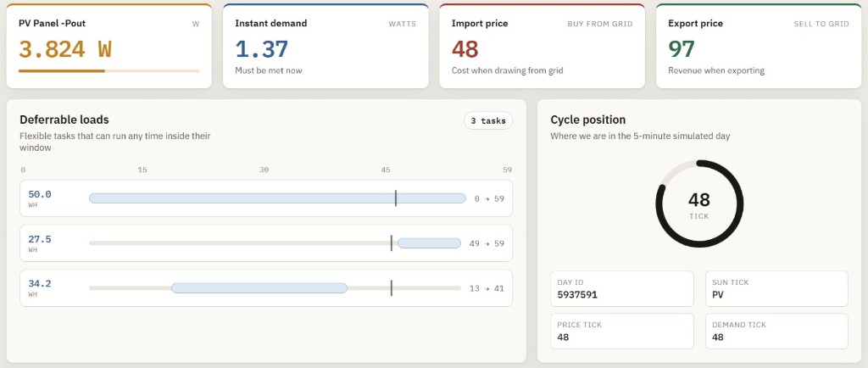The height and width of the screenshot is (368, 868).
Task: Click the BUY FROM GRID label
Action: tap(599, 24)
